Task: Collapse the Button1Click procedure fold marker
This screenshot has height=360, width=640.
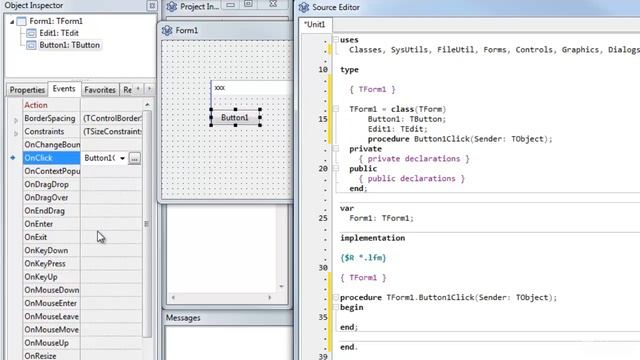Action: click(x=336, y=297)
